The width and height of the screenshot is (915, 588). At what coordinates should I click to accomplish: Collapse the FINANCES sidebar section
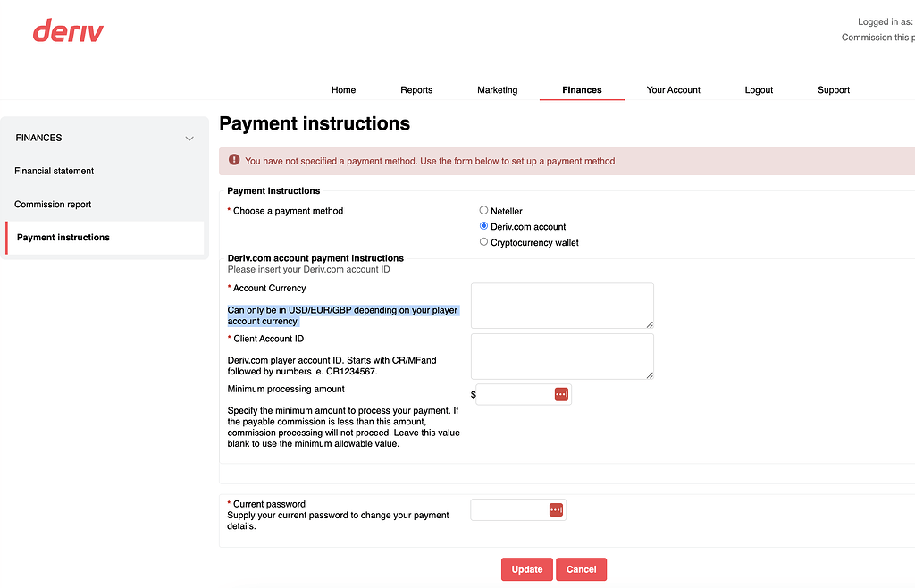pos(189,138)
